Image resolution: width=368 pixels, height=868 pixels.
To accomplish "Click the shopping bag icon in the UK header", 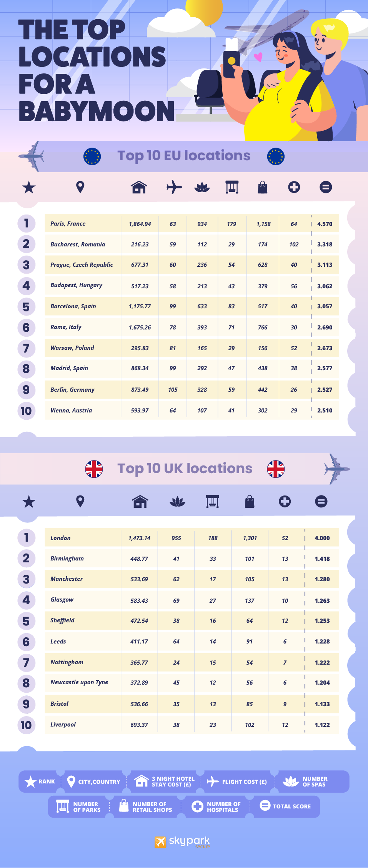I will click(x=250, y=501).
